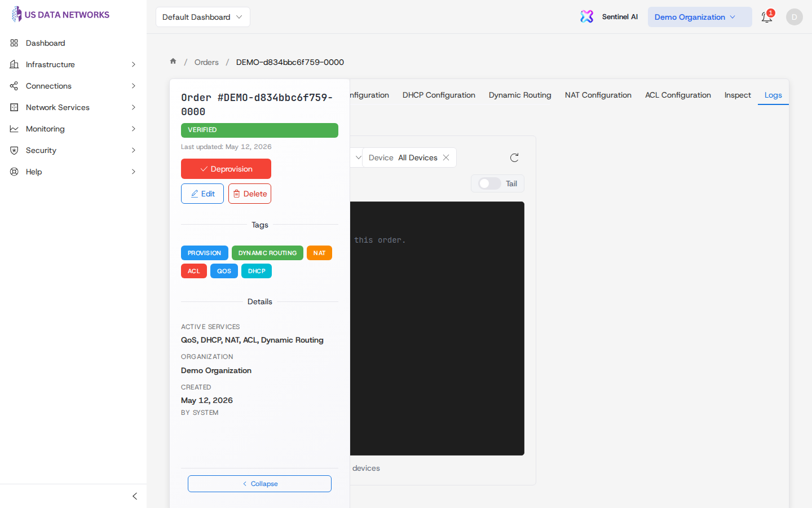Screen dimensions: 812x508
Task: Clear the All Devices filter
Action: tap(446, 157)
